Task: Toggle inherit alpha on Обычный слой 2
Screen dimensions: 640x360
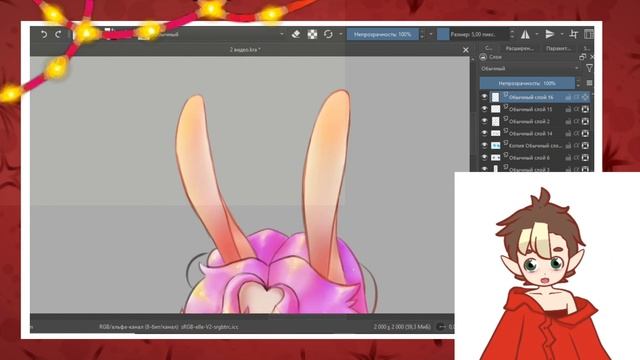Action: point(576,121)
